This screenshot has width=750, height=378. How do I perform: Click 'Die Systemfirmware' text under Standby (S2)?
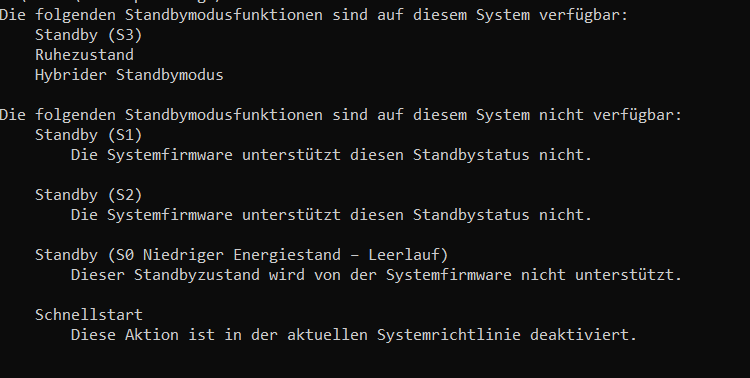click(x=152, y=215)
